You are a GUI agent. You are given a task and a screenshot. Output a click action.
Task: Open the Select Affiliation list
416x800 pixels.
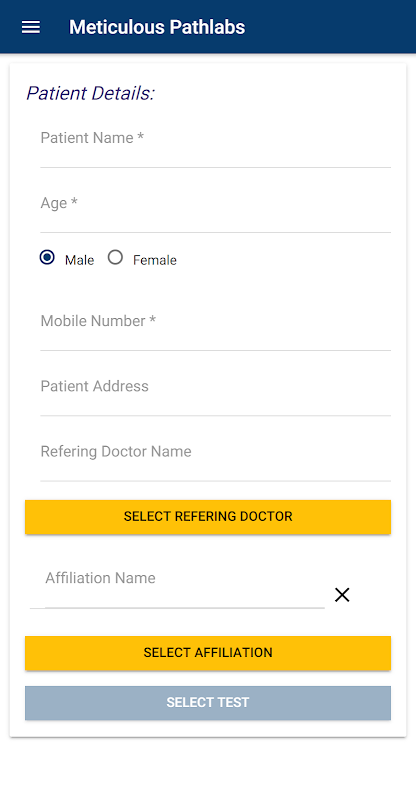[208, 653]
